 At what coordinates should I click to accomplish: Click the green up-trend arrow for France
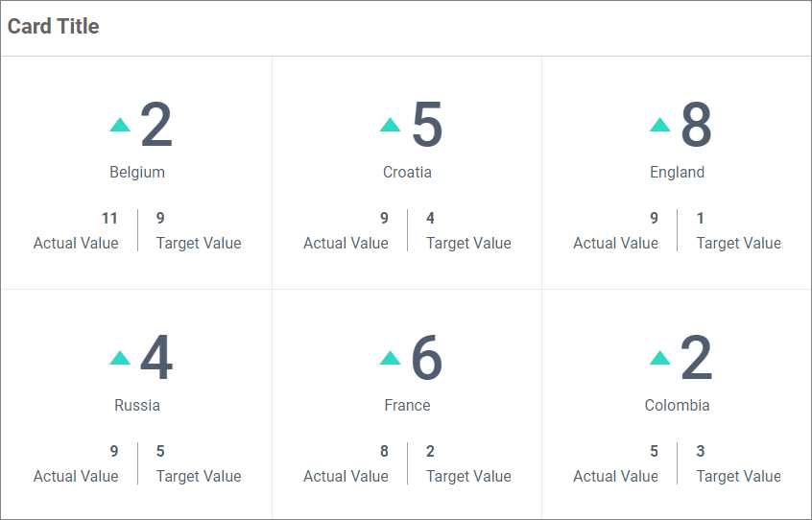[x=390, y=358]
